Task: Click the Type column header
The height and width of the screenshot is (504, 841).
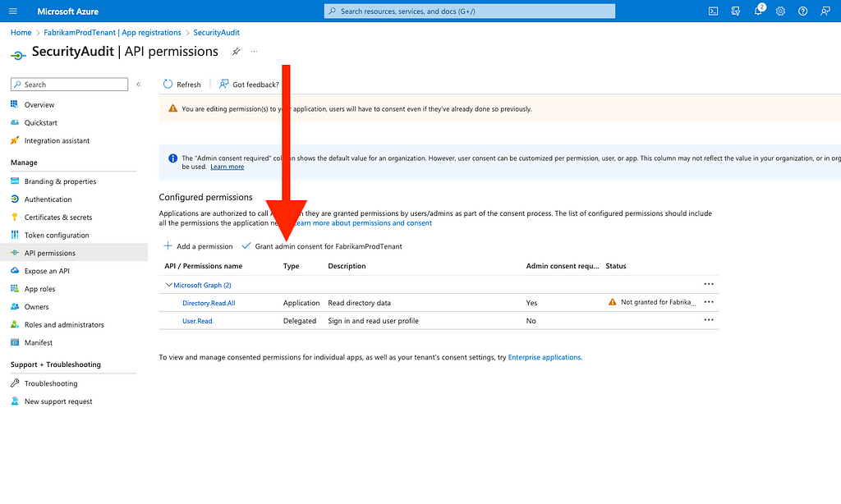Action: [292, 266]
